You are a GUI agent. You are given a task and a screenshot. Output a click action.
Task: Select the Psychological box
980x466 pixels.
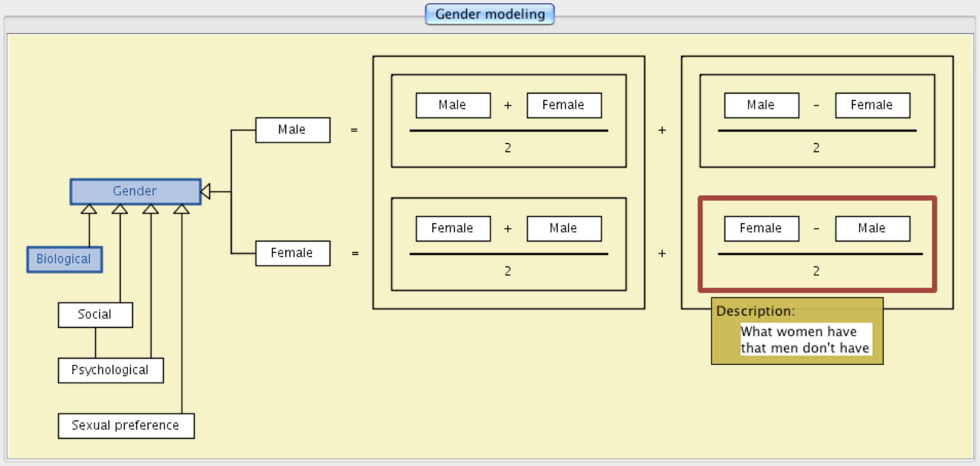111,370
